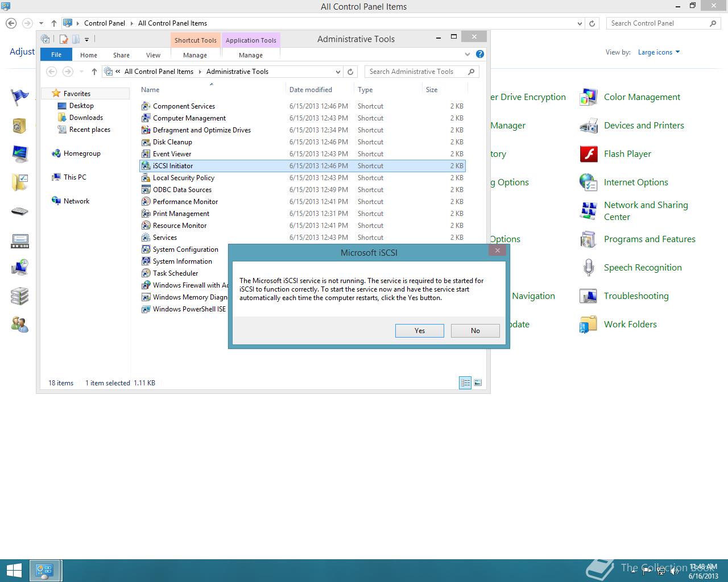
Task: Select the Resource Monitor icon
Action: tap(146, 226)
